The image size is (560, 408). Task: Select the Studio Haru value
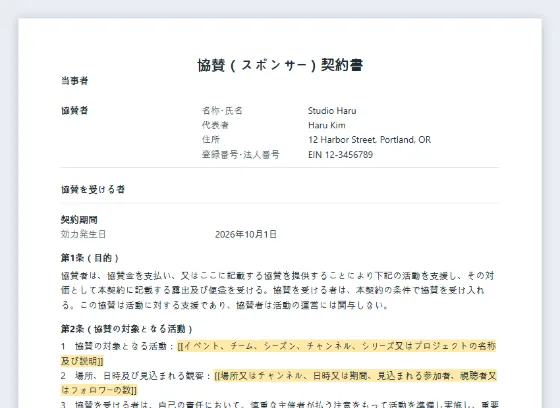332,111
